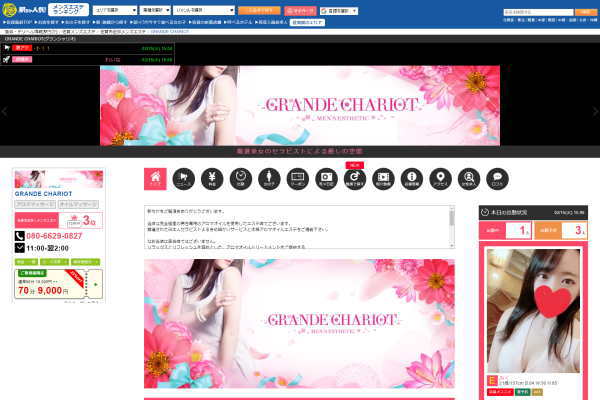
Task: Open the language select dropdown
Action: pos(339,11)
